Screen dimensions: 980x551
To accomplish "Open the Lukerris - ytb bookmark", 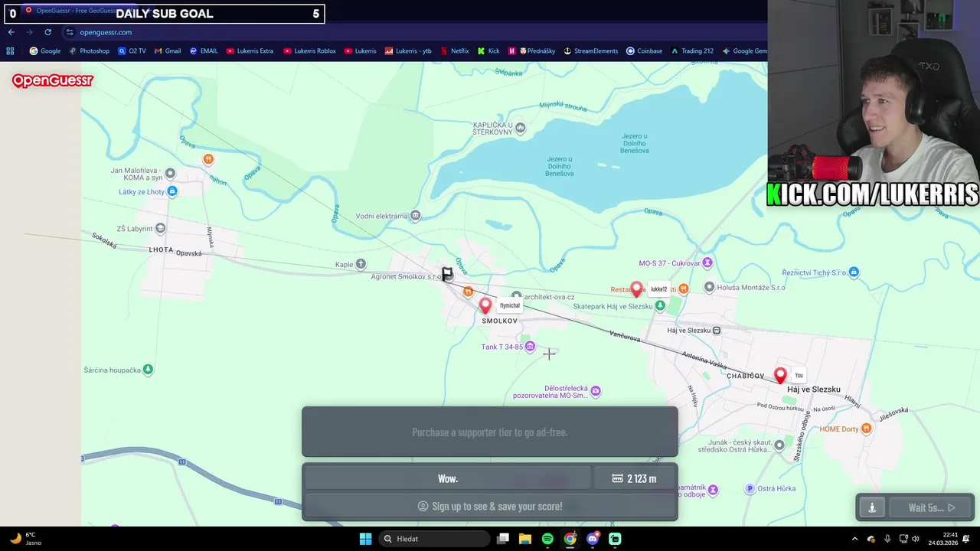I will (x=408, y=51).
